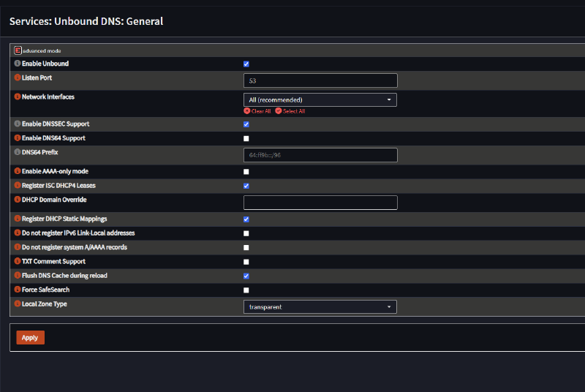
Task: Show help info for Force SafeSearch
Action: [17, 290]
